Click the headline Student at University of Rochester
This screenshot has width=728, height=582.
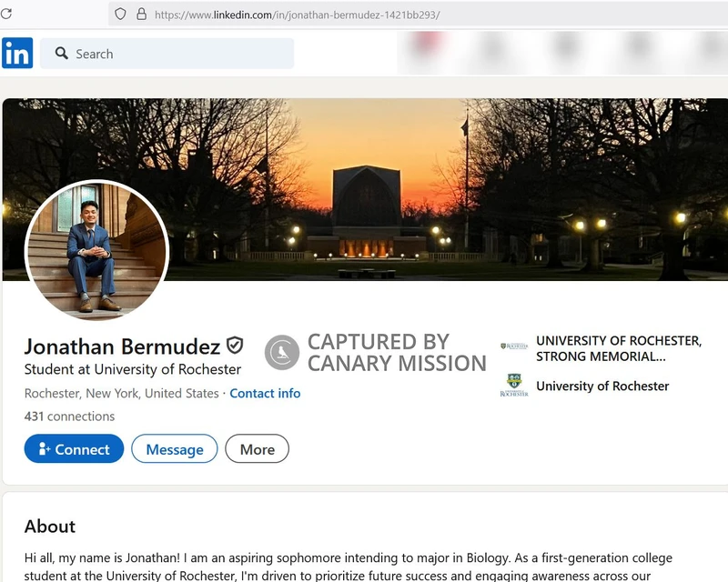[133, 369]
